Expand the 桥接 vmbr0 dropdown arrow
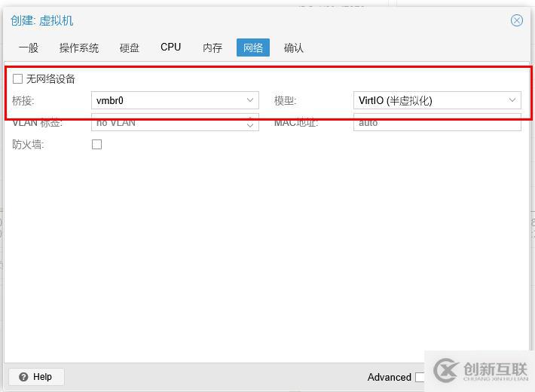The image size is (535, 392). (x=250, y=100)
